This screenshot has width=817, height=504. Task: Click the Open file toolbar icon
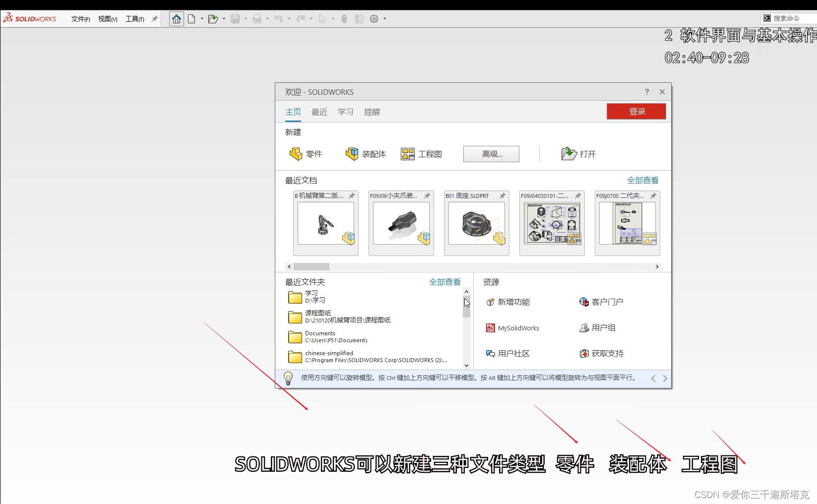click(213, 19)
